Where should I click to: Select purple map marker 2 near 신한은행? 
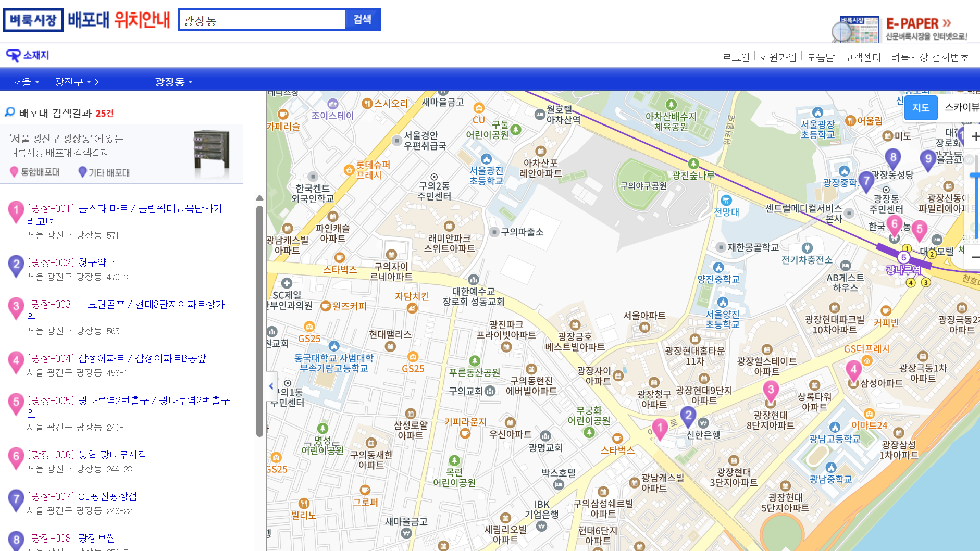pyautogui.click(x=688, y=416)
